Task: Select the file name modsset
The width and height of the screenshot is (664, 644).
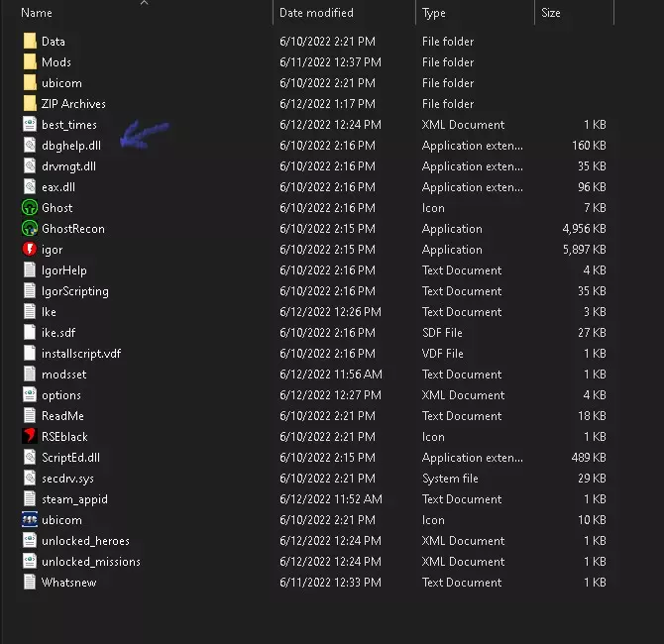Action: pyautogui.click(x=64, y=375)
